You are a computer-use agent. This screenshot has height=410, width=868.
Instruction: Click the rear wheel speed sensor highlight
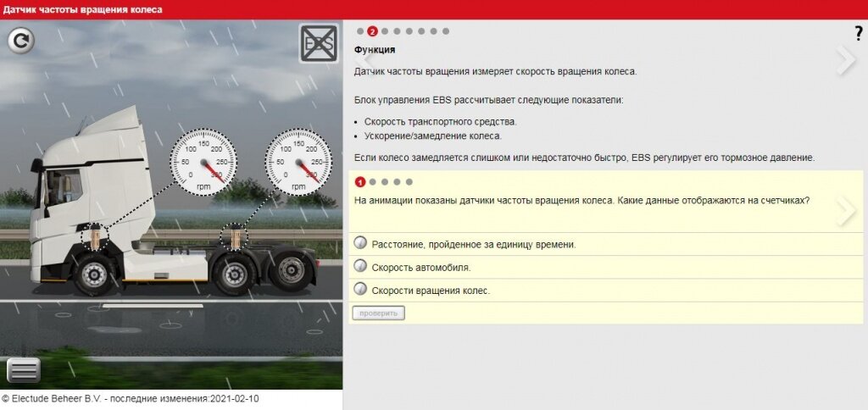coord(234,237)
